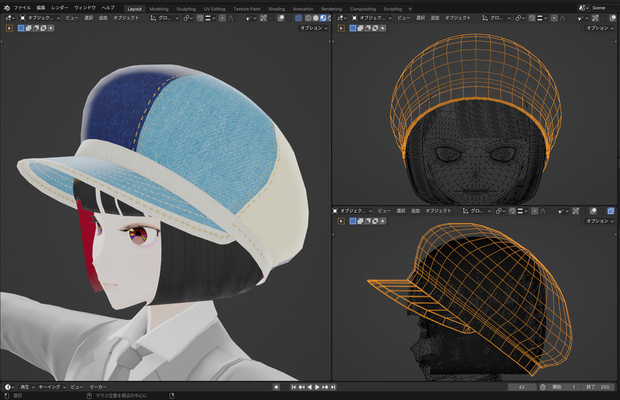The image size is (620, 400).
Task: Click the current frame field showing 62
Action: [522, 387]
